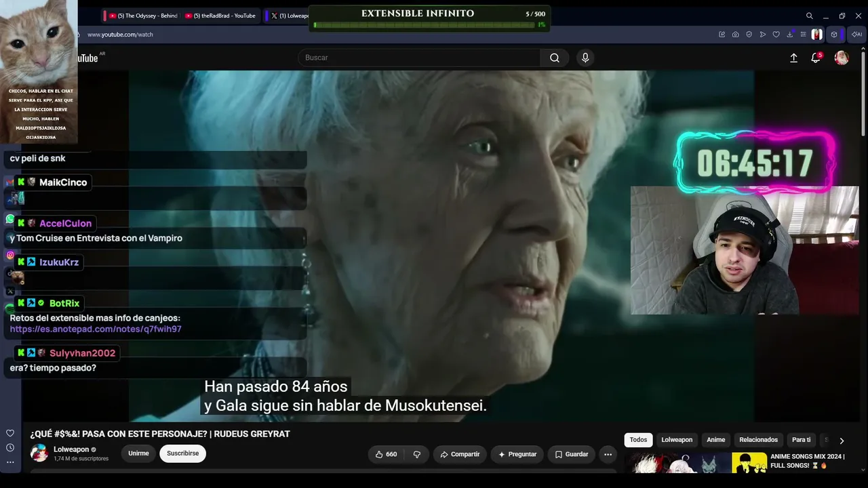Switch to the Lolweapon X browser tab

[x=288, y=16]
